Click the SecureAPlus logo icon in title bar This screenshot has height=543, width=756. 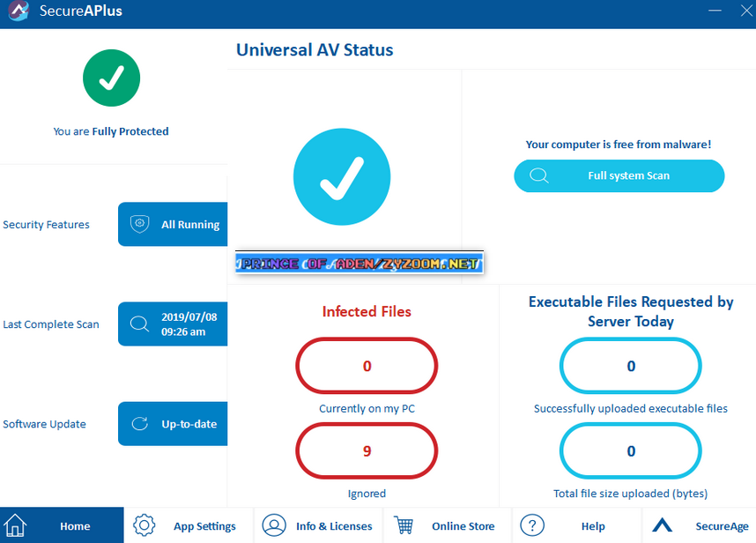[19, 11]
